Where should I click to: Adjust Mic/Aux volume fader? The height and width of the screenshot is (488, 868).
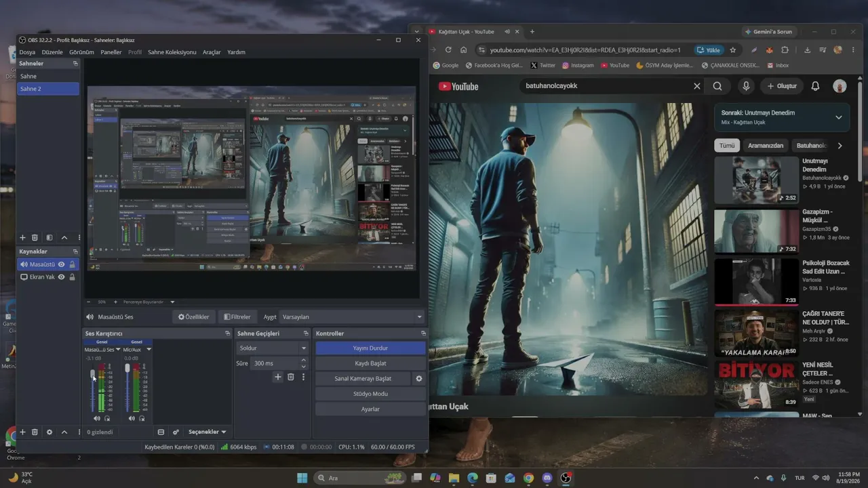pyautogui.click(x=127, y=367)
